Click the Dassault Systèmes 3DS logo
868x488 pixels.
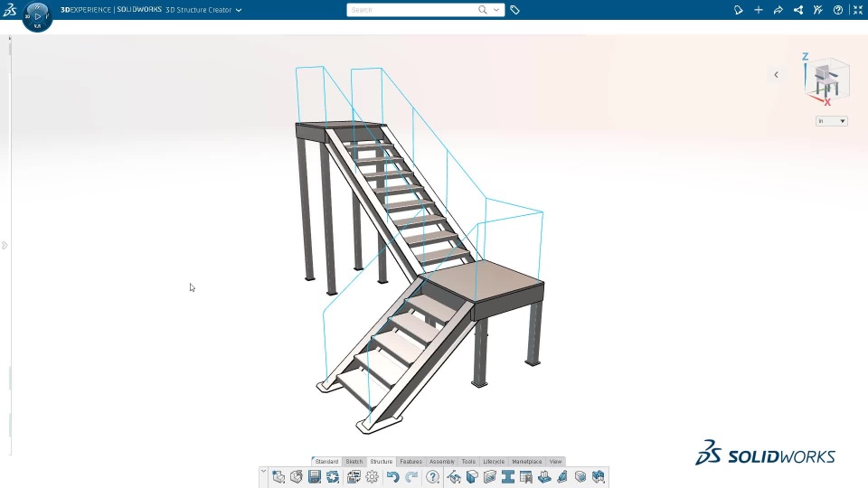(9, 9)
